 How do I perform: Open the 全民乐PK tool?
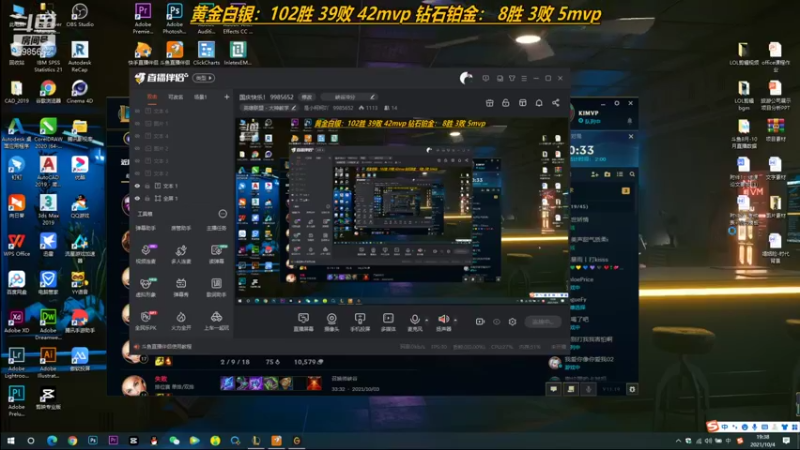(146, 321)
